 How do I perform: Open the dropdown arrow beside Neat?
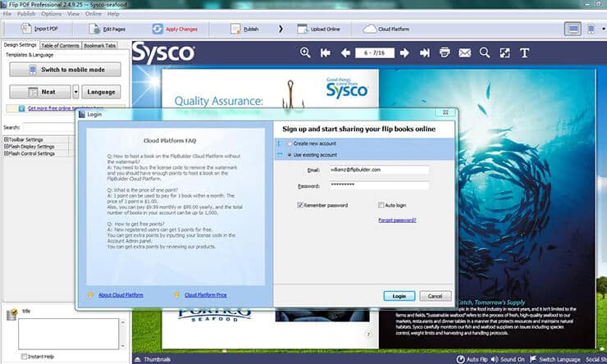tap(75, 92)
